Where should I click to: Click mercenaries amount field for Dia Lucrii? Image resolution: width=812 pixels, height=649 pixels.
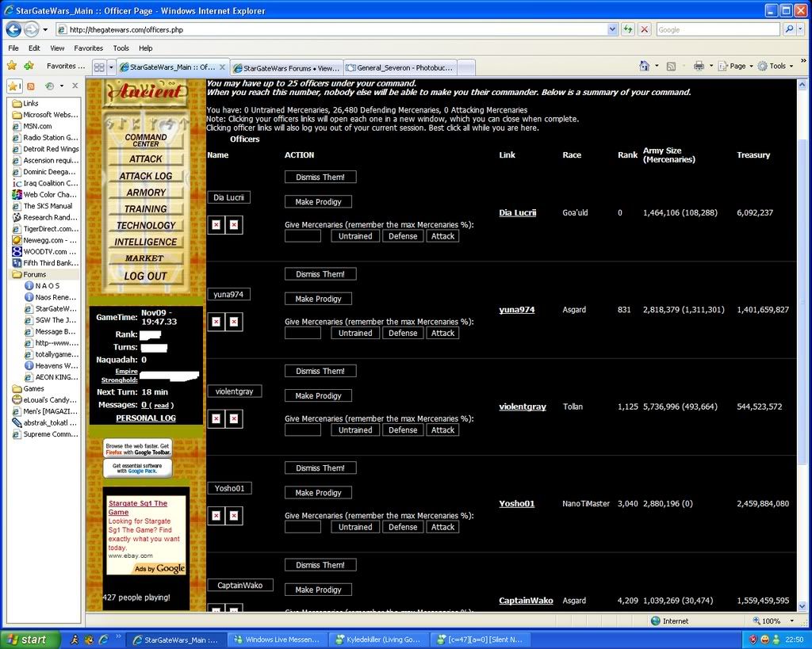(x=303, y=236)
